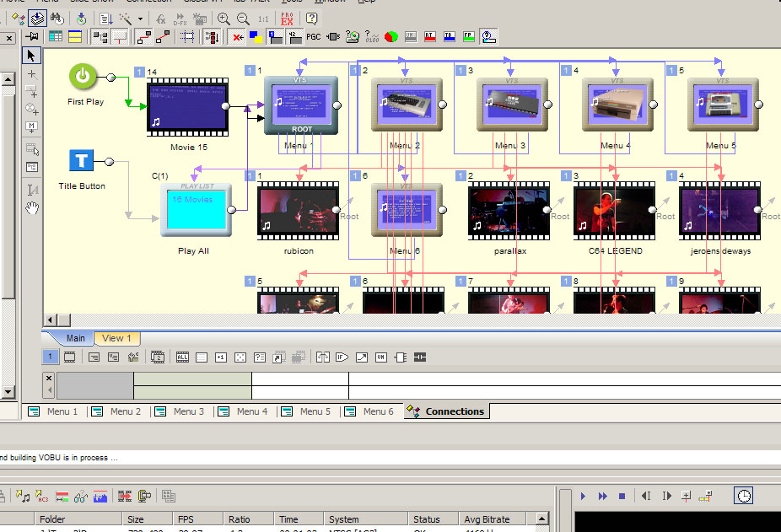Open the View 1 tab
This screenshot has height=532, width=781.
[116, 338]
